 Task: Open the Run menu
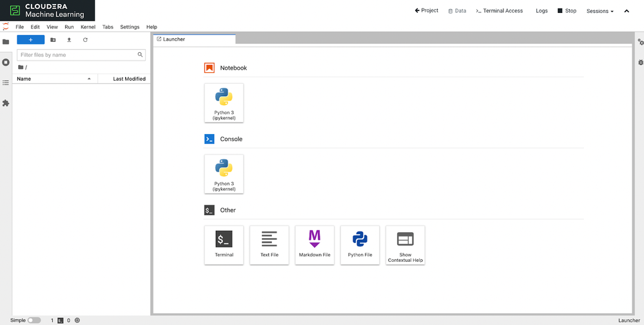pos(69,27)
